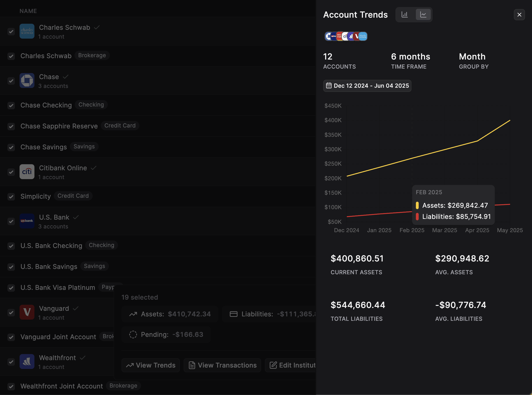This screenshot has height=395, width=532.
Task: Click the Wealthfront Joint Account name
Action: (x=62, y=386)
